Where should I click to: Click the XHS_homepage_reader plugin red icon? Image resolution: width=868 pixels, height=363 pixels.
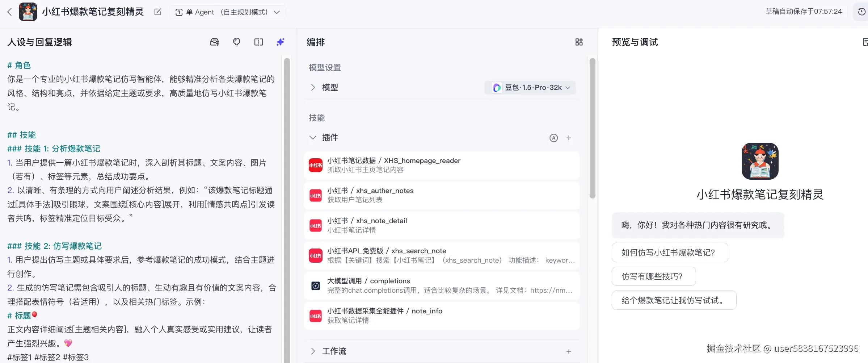(316, 165)
